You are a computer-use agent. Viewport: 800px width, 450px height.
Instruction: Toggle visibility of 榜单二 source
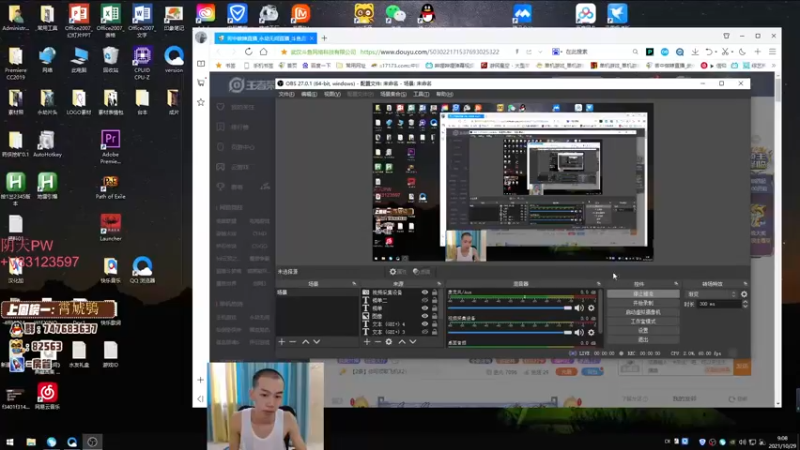click(x=424, y=301)
